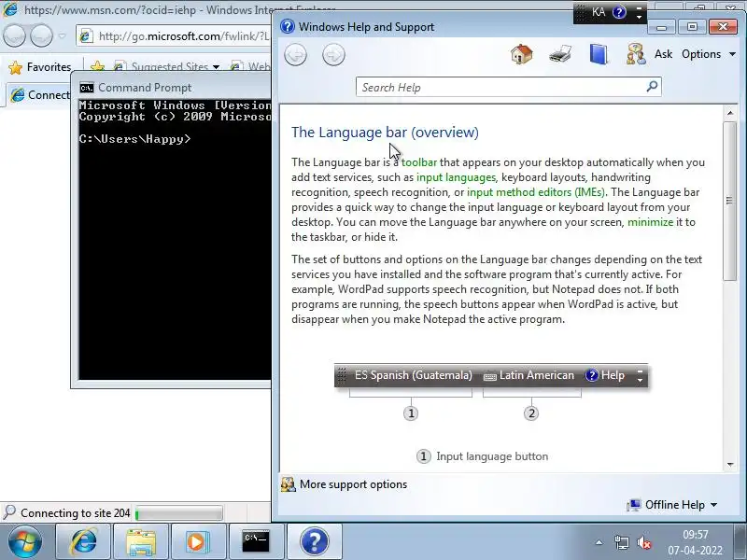Switch to Command Prompt taskbar button
Viewport: 747px width, 560px height.
click(255, 541)
